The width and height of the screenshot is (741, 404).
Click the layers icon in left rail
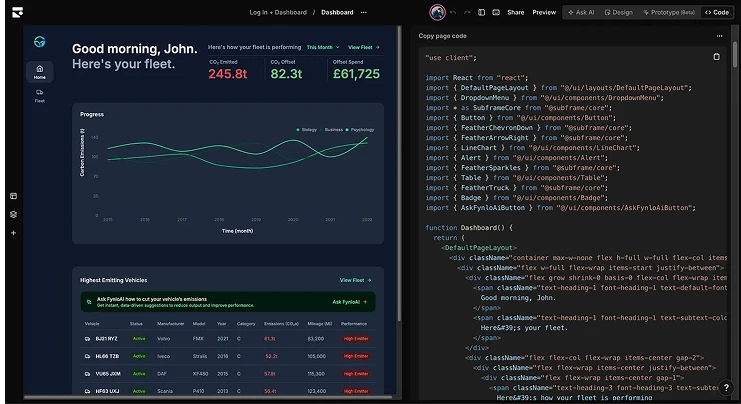click(x=13, y=215)
